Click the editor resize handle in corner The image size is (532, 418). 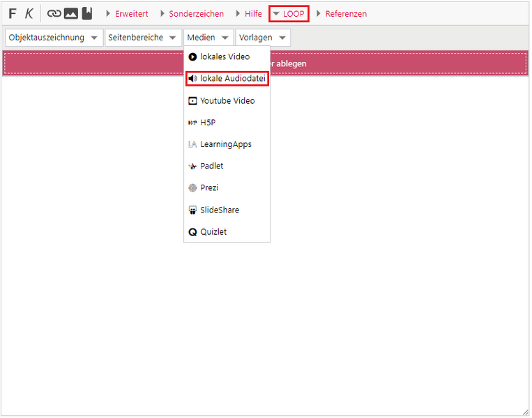[526, 412]
